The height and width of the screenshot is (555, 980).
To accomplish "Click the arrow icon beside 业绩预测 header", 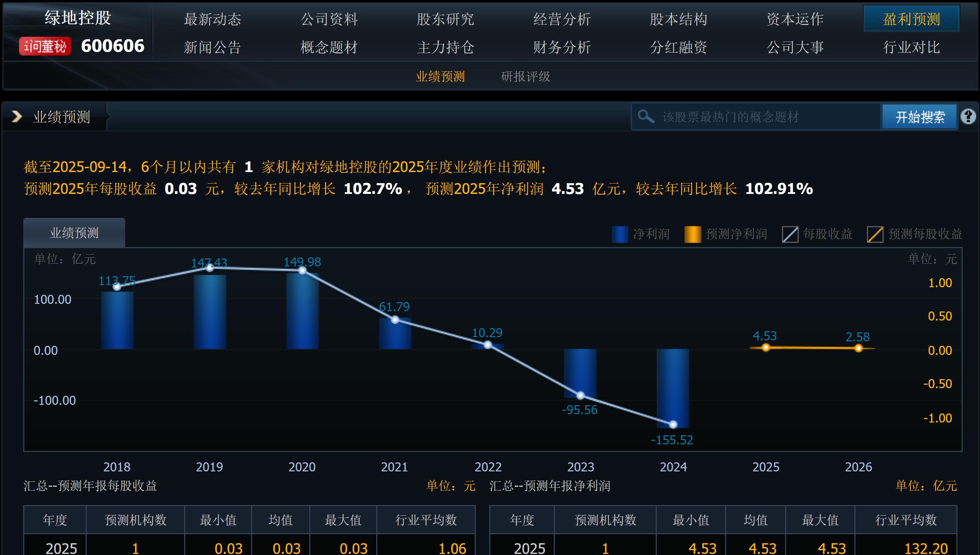I will 17,116.
